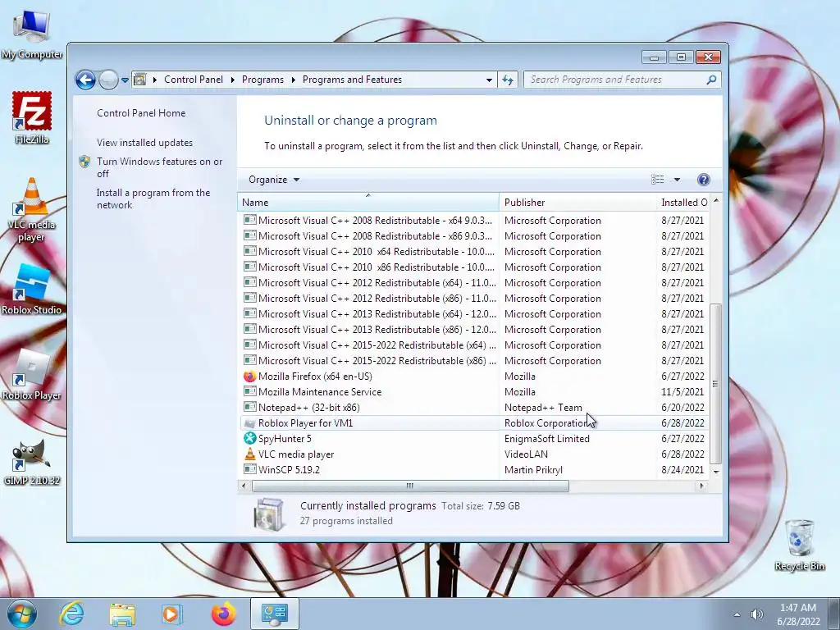Image resolution: width=840 pixels, height=630 pixels.
Task: Select Visual C++ 2012 Redistributable (x64) row
Action: [x=474, y=282]
